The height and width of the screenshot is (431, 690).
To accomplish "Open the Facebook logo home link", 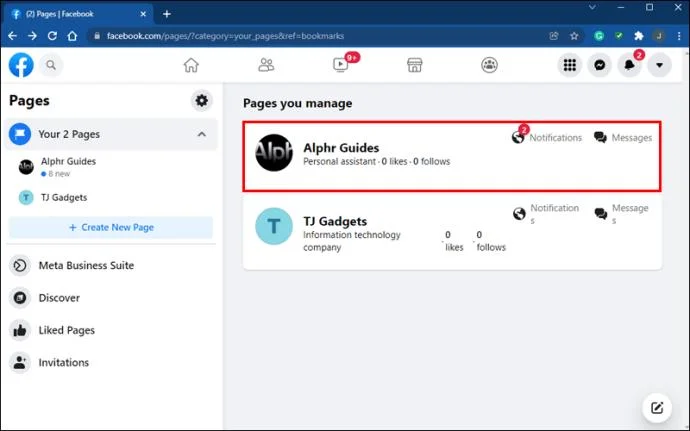I will [x=21, y=65].
